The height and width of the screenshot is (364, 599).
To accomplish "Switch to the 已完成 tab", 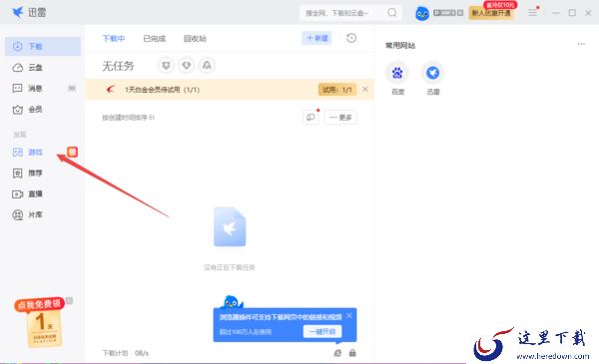I will click(155, 39).
